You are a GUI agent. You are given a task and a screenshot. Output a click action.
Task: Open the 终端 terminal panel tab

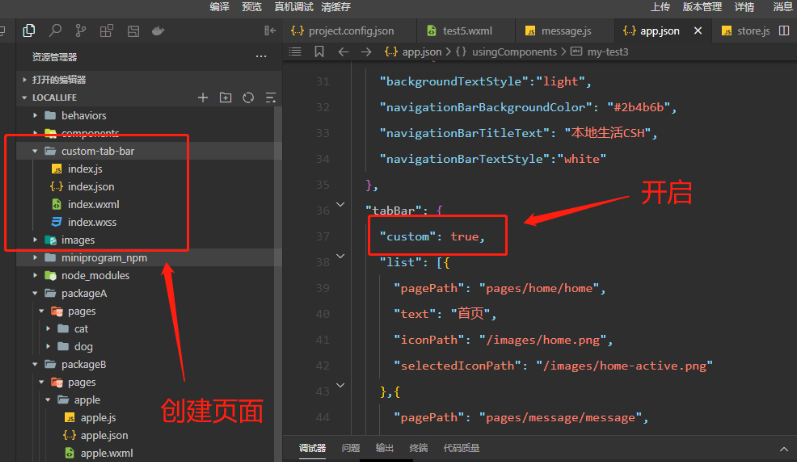[x=418, y=448]
